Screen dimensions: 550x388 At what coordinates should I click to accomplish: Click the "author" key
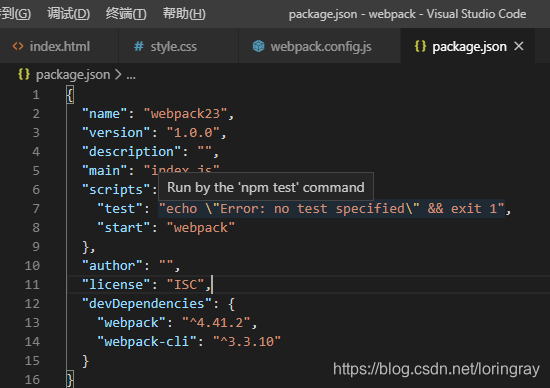(112, 266)
